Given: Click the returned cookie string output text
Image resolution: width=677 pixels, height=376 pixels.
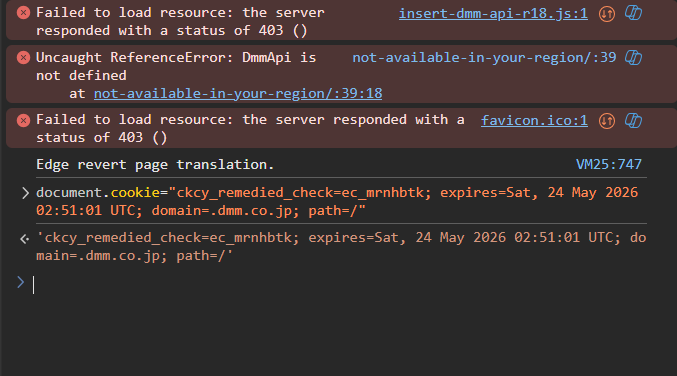Looking at the screenshot, I should point(341,246).
